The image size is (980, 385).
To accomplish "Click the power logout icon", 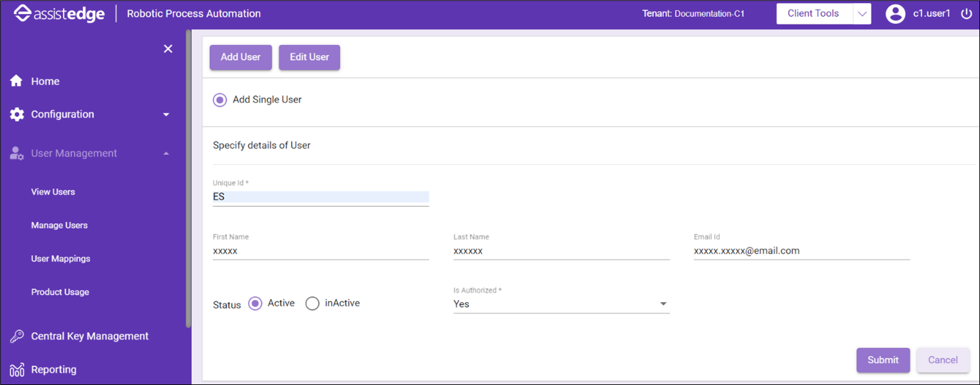I will coord(967,13).
